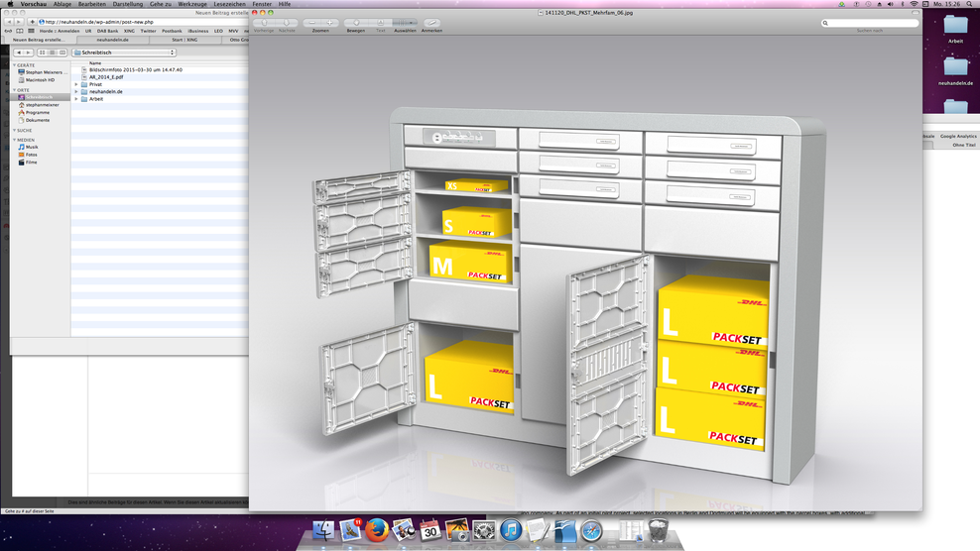Open Top Sites grid icon in Safari
Image resolution: width=980 pixels, height=551 pixels.
[x=31, y=31]
